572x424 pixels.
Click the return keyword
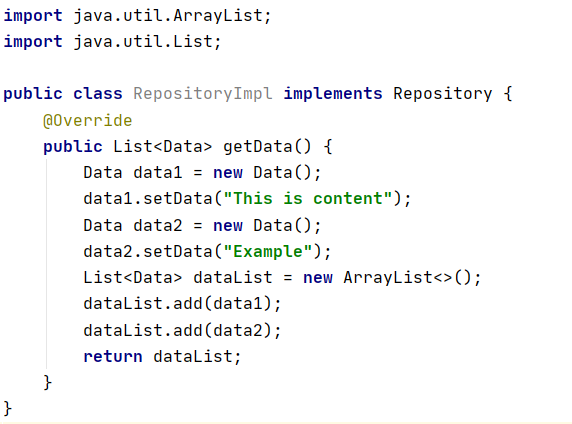tap(113, 356)
